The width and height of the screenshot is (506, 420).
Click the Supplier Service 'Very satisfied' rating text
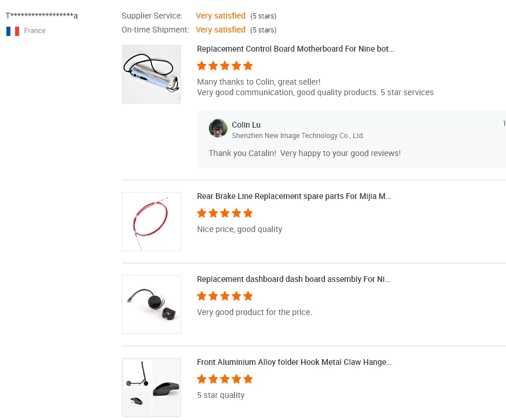221,16
